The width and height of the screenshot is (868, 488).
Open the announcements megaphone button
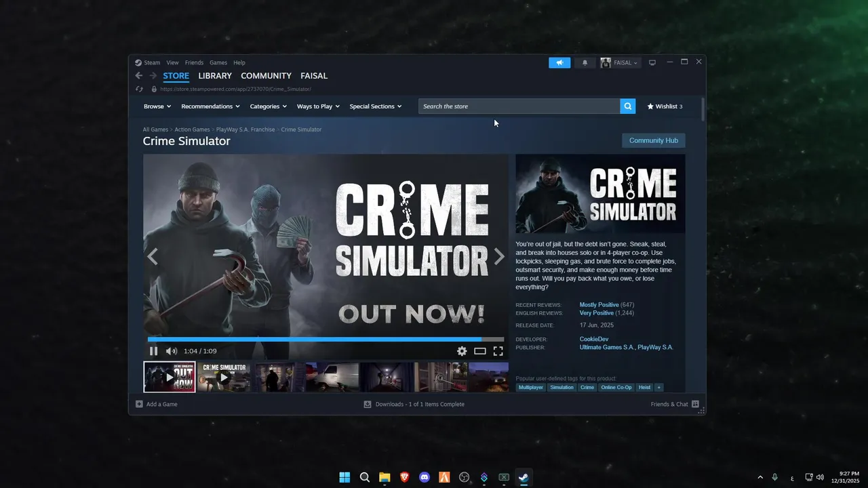pos(559,62)
